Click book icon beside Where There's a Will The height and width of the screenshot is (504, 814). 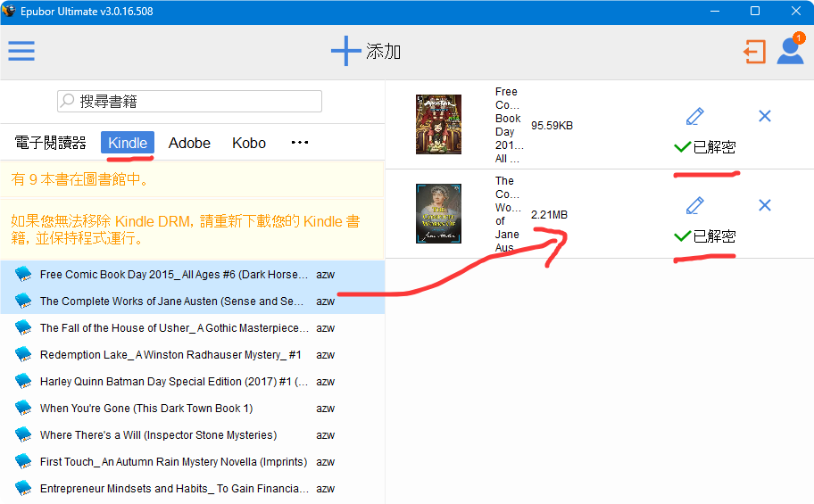click(23, 434)
